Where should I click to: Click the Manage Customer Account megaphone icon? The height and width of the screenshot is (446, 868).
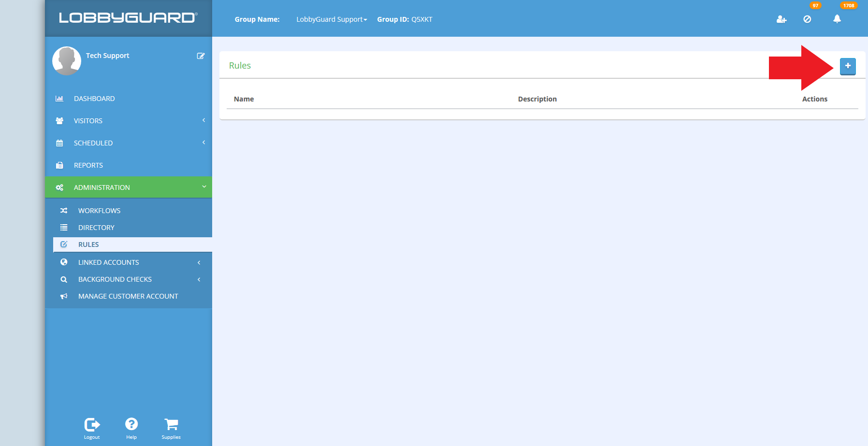click(x=64, y=296)
